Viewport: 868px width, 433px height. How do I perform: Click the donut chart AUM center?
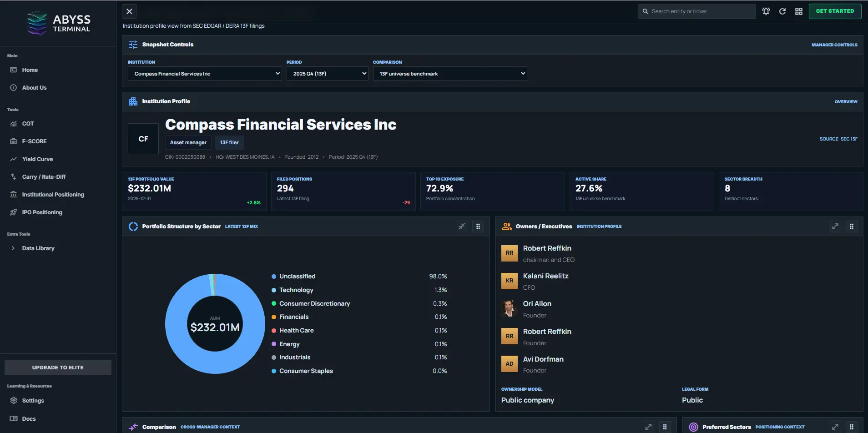pyautogui.click(x=215, y=324)
